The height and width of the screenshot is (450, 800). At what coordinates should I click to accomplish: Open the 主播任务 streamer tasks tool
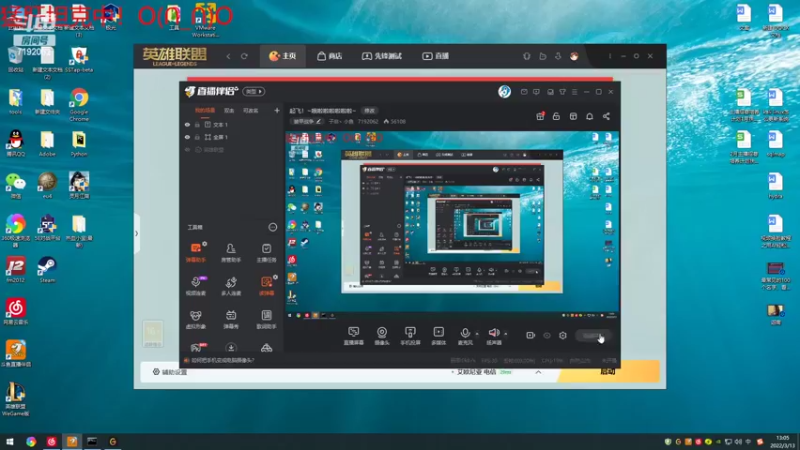pos(266,253)
